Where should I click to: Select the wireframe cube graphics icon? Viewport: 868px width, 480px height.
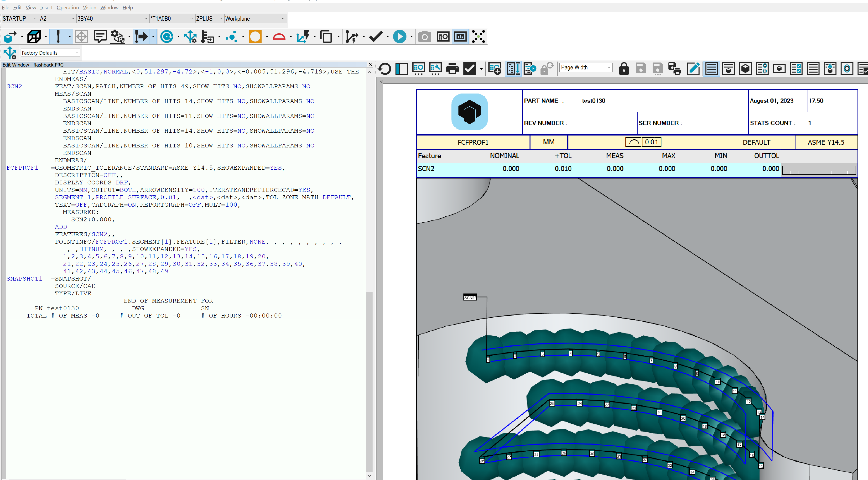[x=34, y=37]
